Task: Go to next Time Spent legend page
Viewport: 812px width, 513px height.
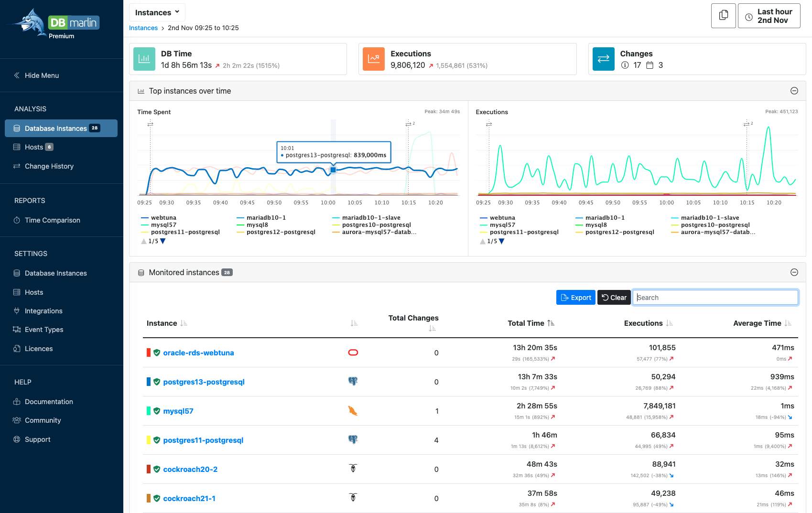Action: [163, 241]
